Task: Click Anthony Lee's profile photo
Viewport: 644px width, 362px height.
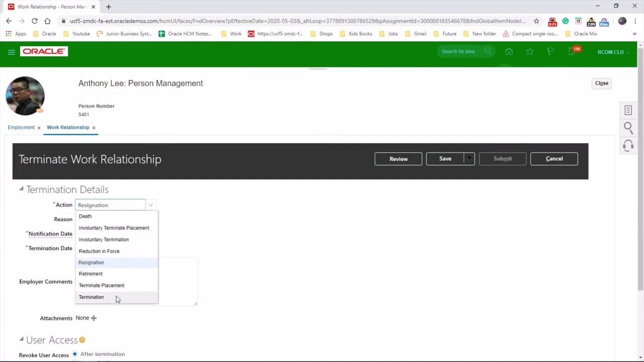Action: pos(25,96)
